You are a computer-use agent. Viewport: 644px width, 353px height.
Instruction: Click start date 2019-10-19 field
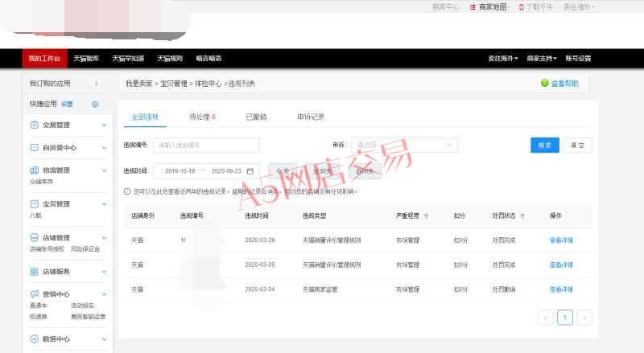pyautogui.click(x=180, y=170)
